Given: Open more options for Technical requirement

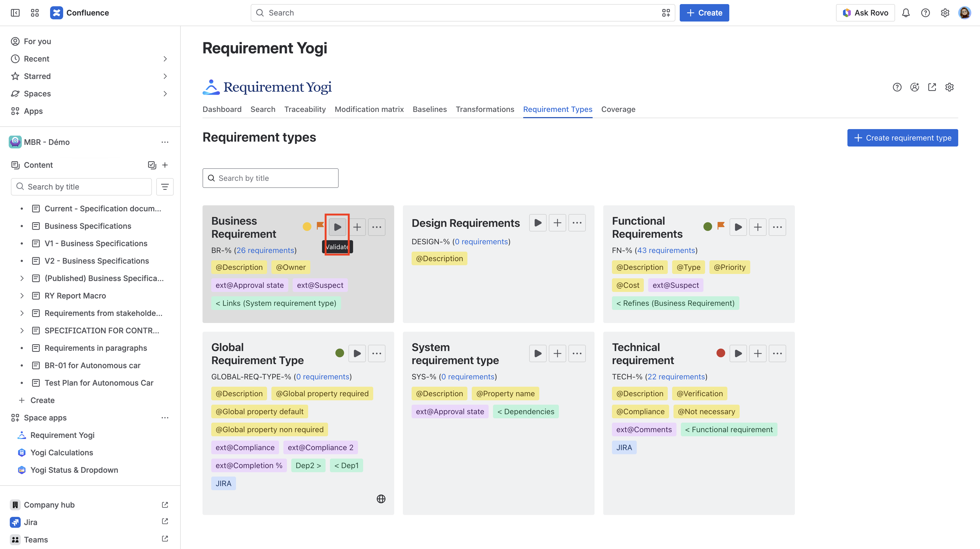Looking at the screenshot, I should click(x=777, y=353).
